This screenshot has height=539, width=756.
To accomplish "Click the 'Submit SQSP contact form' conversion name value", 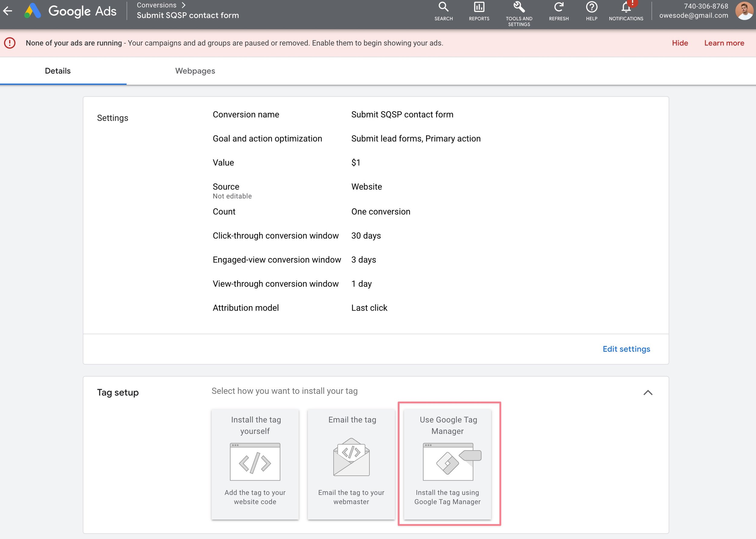I will pyautogui.click(x=402, y=115).
